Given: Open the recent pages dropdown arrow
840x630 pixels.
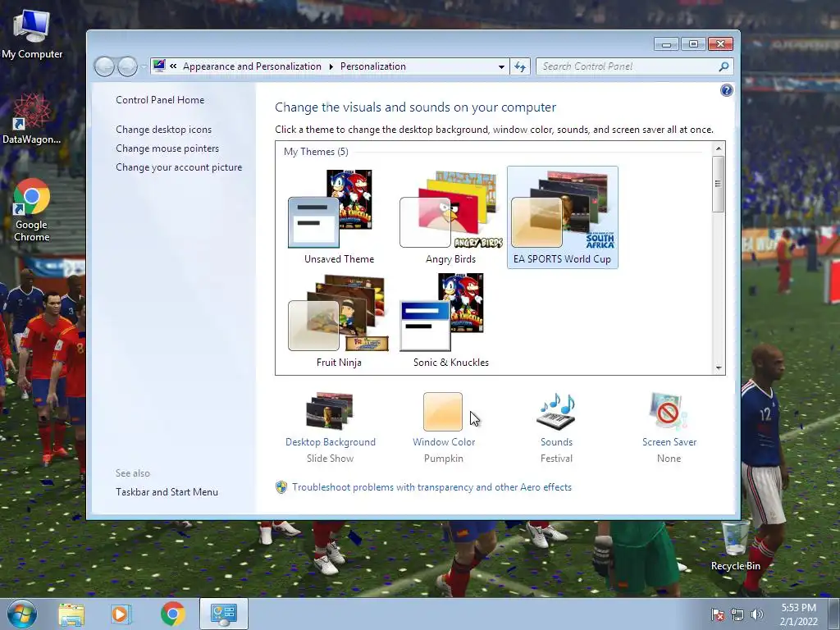Looking at the screenshot, I should click(x=144, y=67).
